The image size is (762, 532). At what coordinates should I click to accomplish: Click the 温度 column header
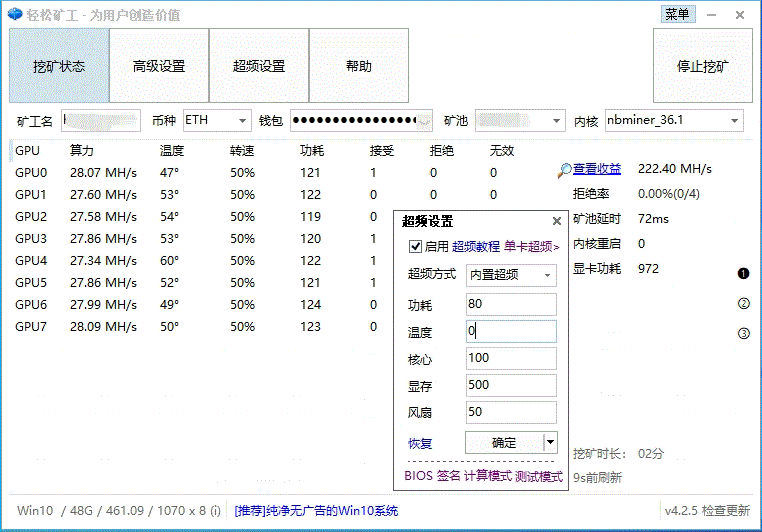(172, 151)
